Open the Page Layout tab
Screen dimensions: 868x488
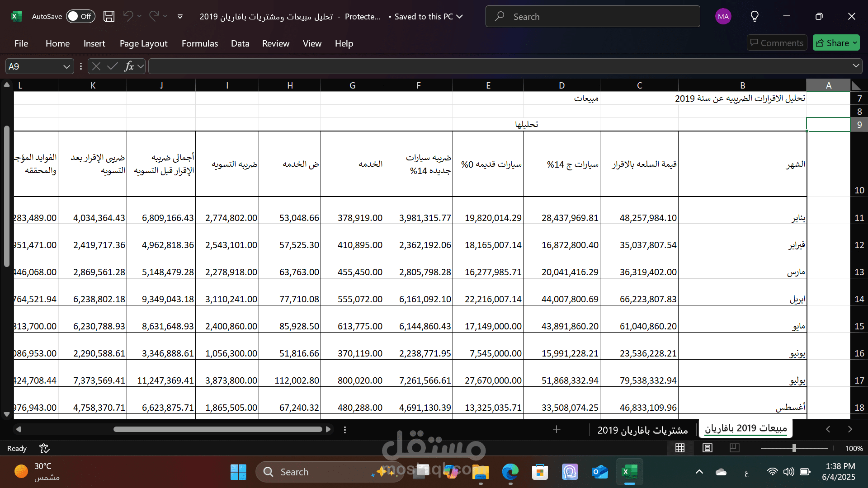[x=143, y=43]
